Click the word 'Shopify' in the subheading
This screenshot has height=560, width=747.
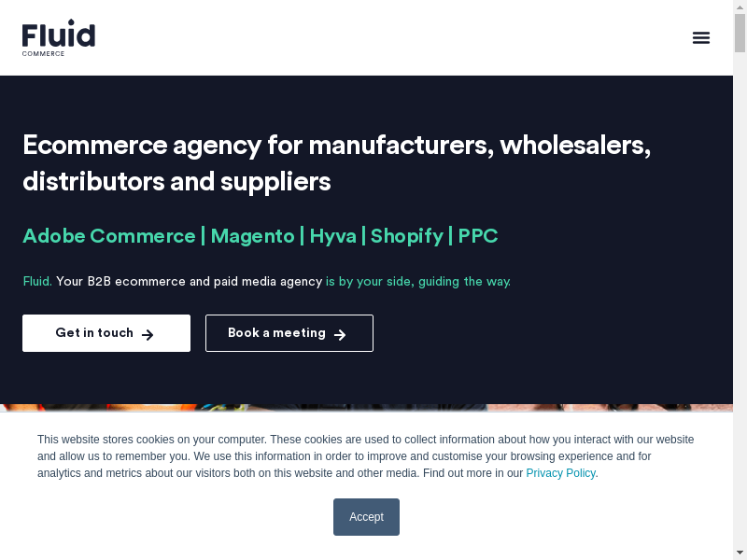pyautogui.click(x=407, y=236)
